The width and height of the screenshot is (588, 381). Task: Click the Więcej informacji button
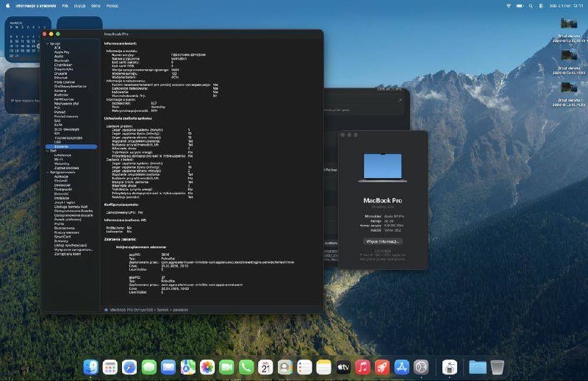(382, 241)
